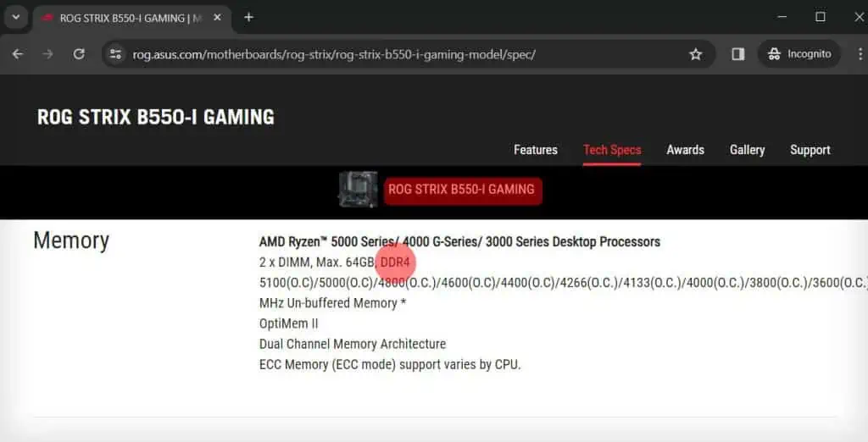Open a new tab with plus icon
Image resolution: width=868 pixels, height=442 pixels.
point(248,18)
